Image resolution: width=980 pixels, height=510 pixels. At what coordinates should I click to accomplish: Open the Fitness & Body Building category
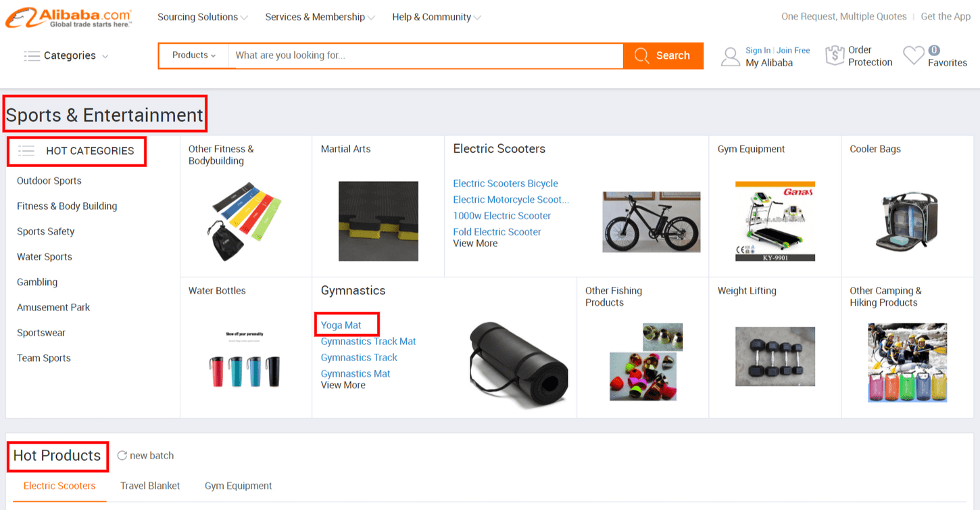pos(66,206)
